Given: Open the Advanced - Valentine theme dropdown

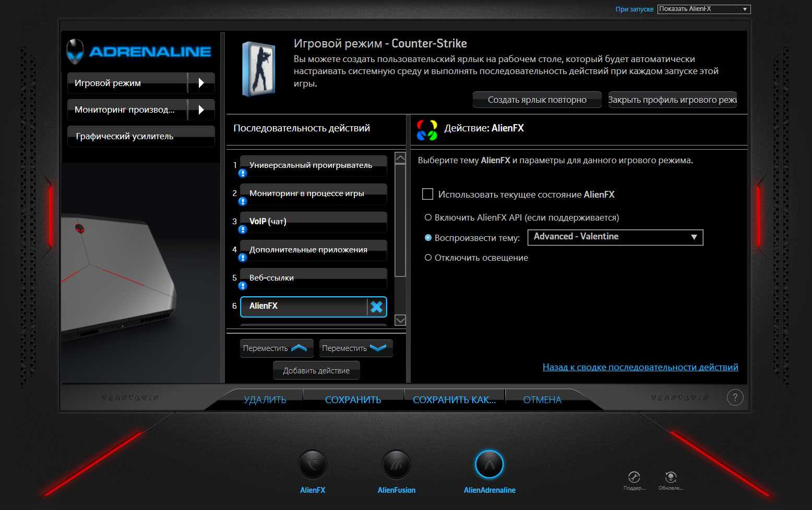Looking at the screenshot, I should tap(615, 237).
